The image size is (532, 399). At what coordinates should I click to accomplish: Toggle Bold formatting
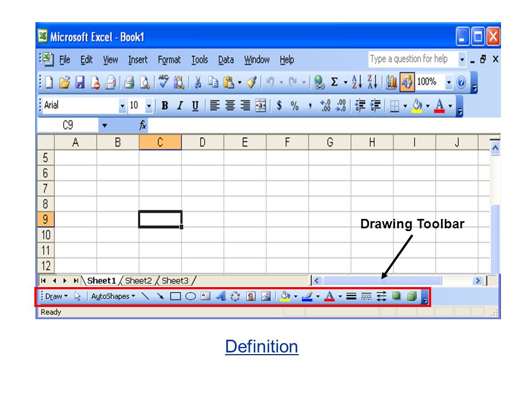click(165, 105)
